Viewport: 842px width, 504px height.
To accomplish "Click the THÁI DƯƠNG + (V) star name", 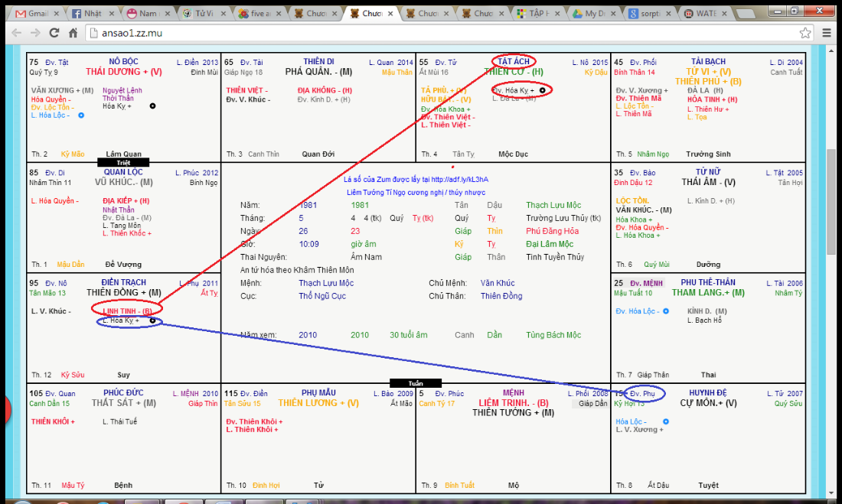I will pyautogui.click(x=124, y=72).
